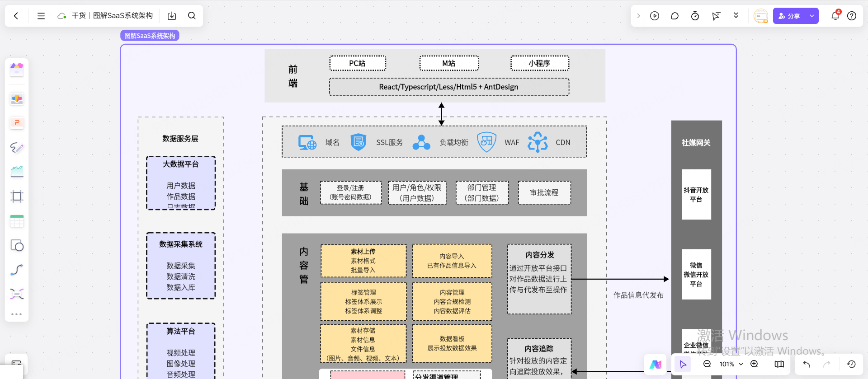Viewport: 868px width, 379px height.
Task: Open the hamburger main menu
Action: coord(41,16)
